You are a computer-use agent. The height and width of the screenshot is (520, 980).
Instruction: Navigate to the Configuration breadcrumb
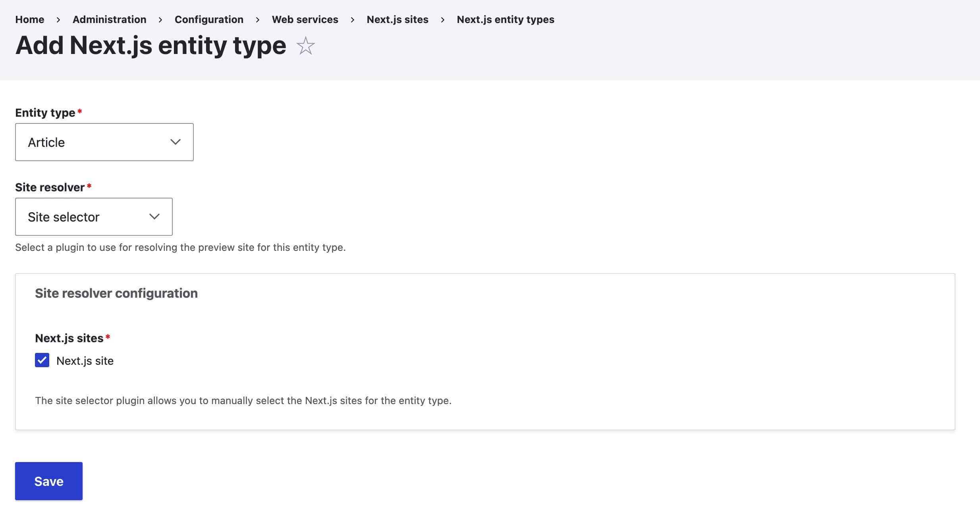tap(209, 19)
